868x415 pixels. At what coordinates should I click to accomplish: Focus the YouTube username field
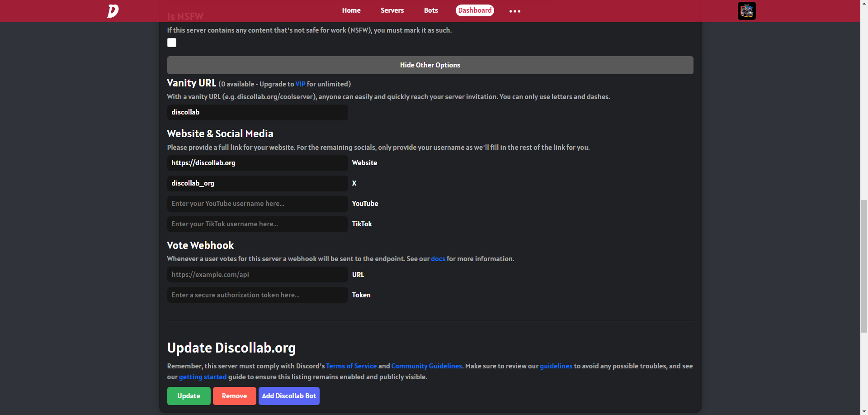[258, 204]
